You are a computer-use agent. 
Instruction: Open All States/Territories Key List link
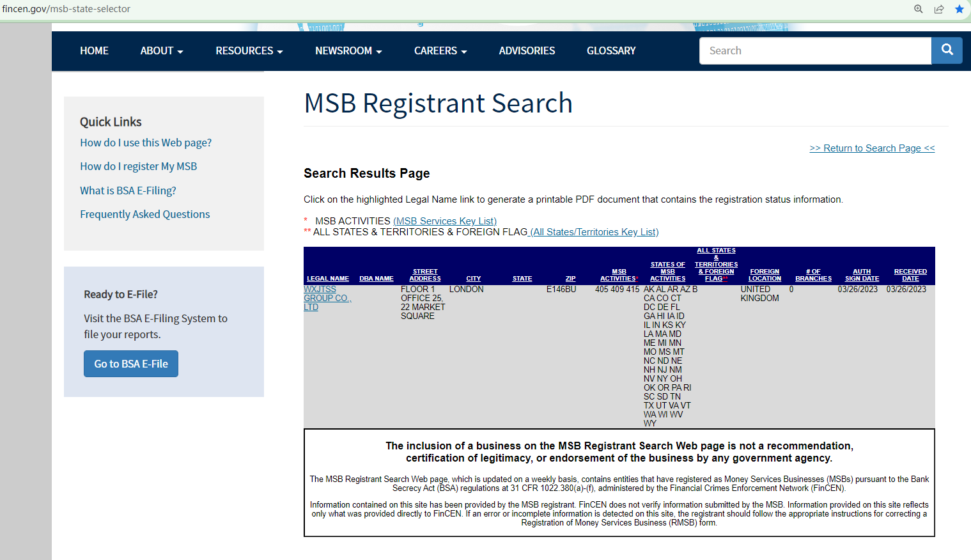[594, 232]
